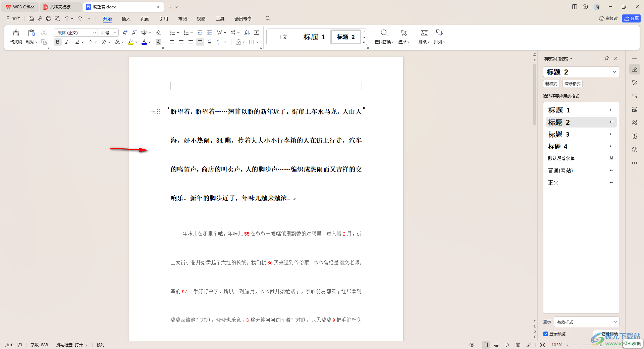Increase font size with A+ icon
The image size is (644, 349).
click(x=125, y=33)
